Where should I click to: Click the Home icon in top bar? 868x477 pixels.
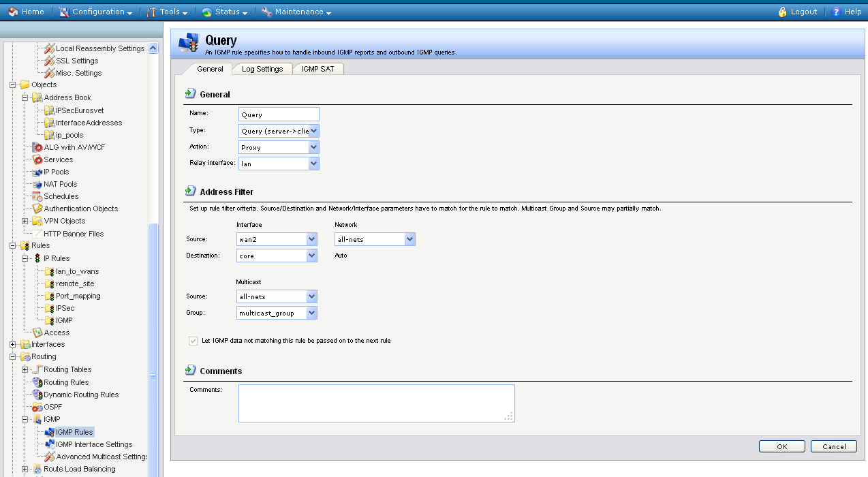click(13, 12)
